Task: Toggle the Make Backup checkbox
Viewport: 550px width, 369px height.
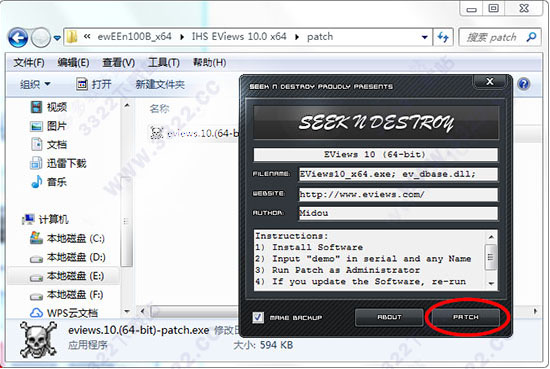Action: (258, 317)
